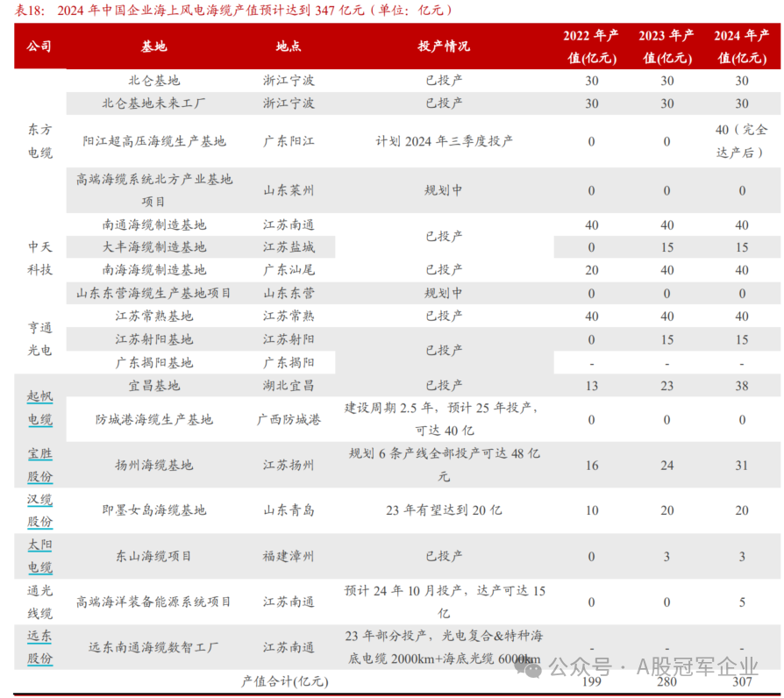Viewport: 784px width, 698px height.
Task: Click the 基地 column header
Action: (153, 46)
